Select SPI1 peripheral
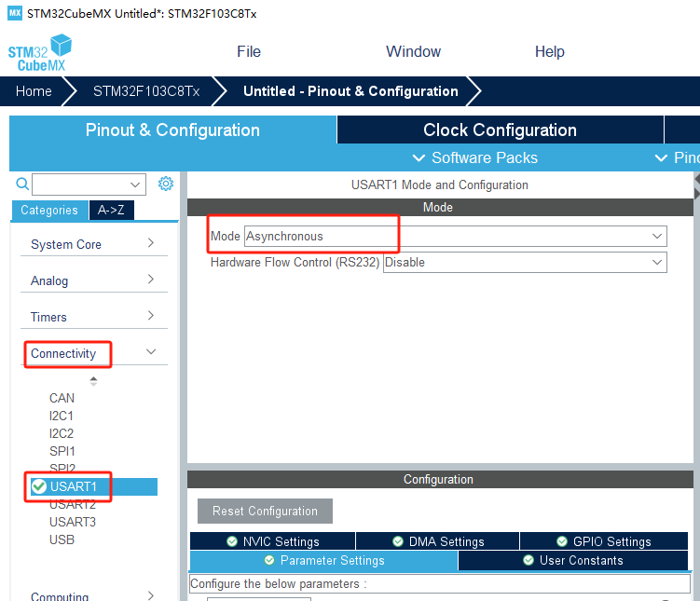The width and height of the screenshot is (700, 601). 62,451
